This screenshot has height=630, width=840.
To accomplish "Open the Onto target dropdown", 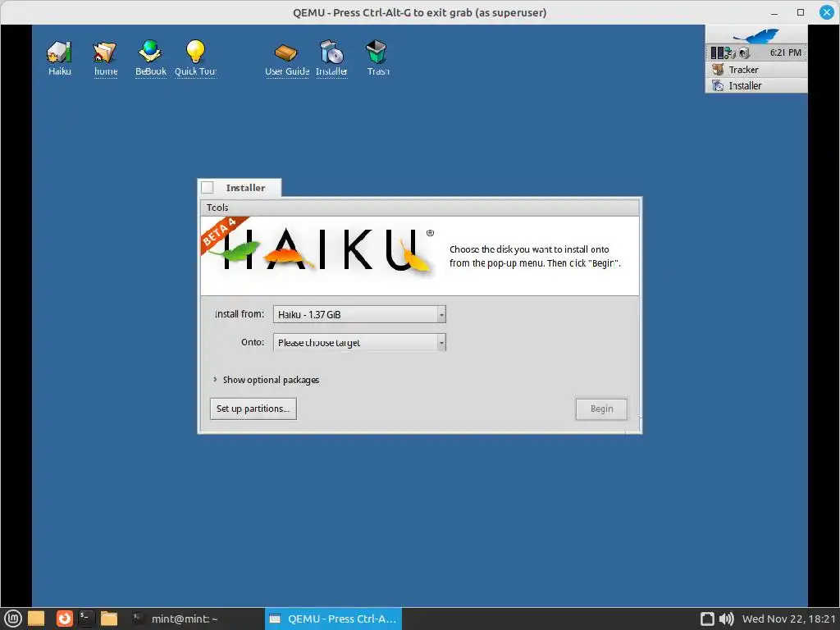I will (x=359, y=342).
